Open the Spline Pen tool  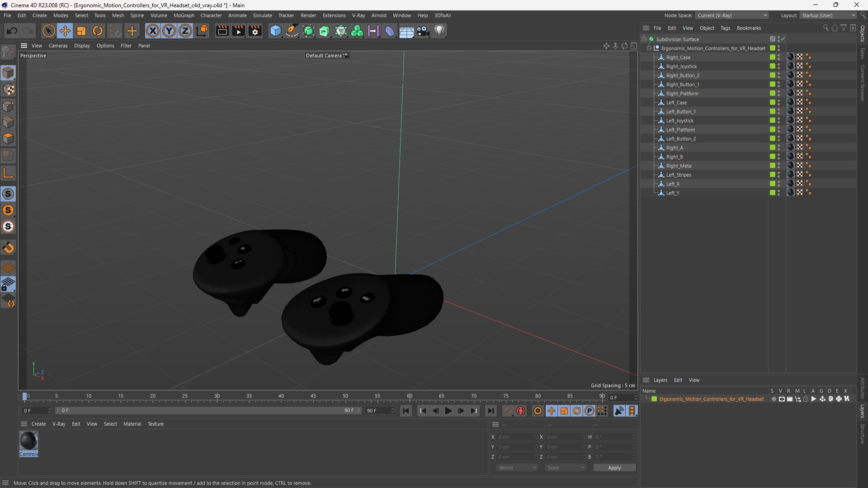(292, 31)
